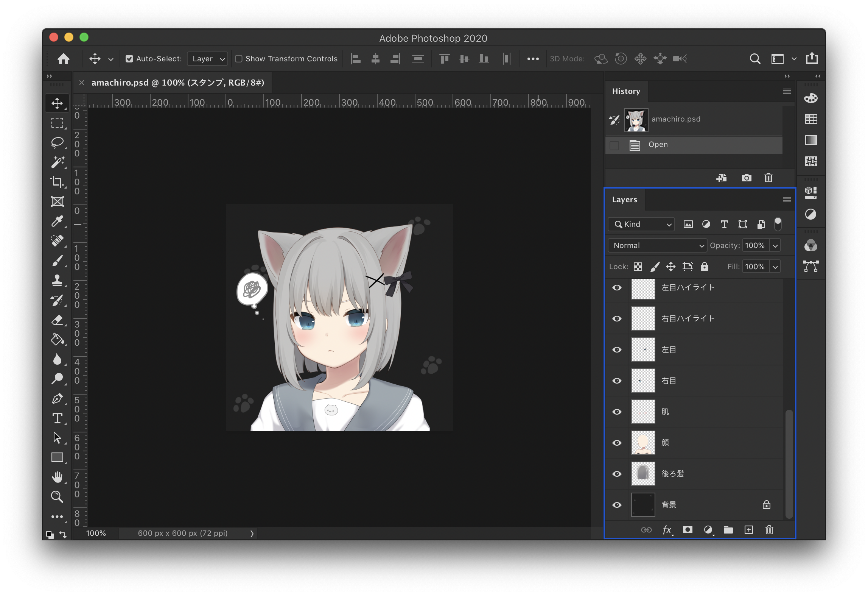
Task: Click the amachiro.psd history thumbnail
Action: [635, 119]
